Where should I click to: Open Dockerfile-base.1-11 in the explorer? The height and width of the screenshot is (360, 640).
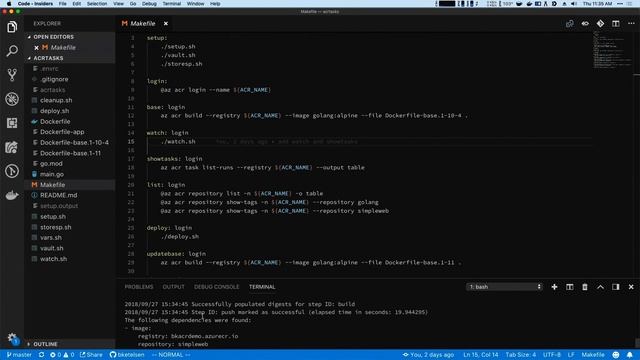pyautogui.click(x=70, y=153)
